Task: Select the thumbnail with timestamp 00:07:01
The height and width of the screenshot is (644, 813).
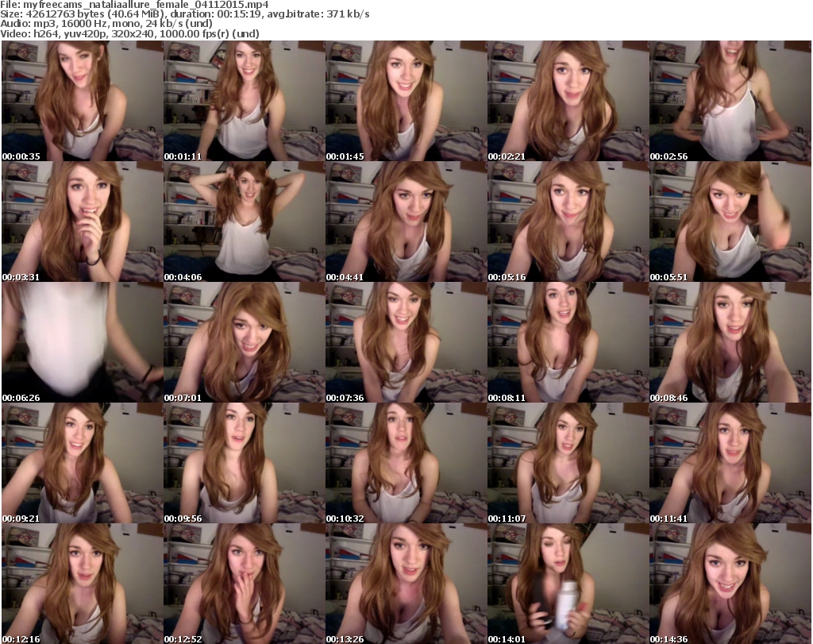Action: click(245, 342)
